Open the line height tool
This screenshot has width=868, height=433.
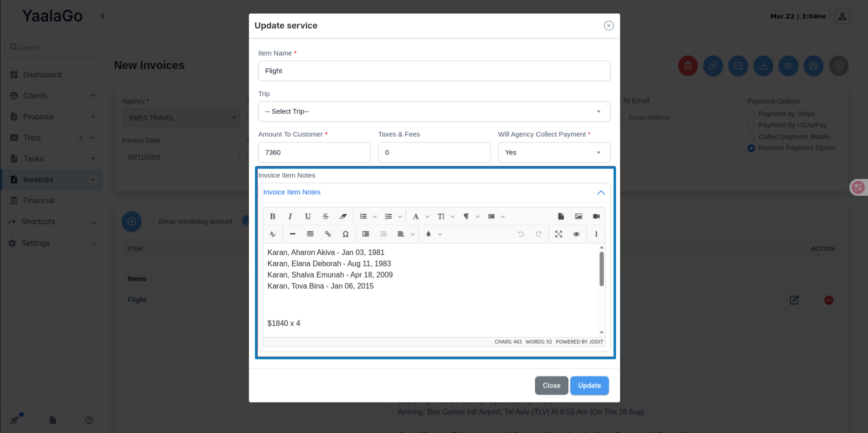click(491, 216)
